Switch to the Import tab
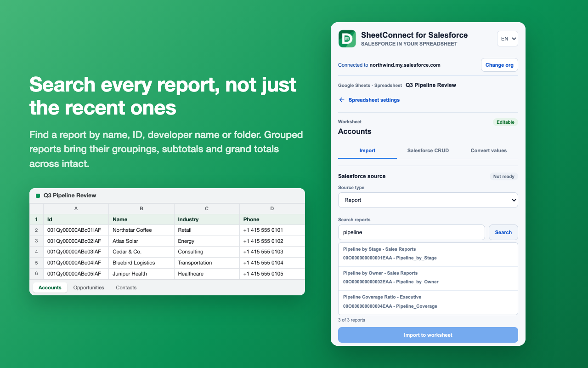This screenshot has width=588, height=368. 367,150
